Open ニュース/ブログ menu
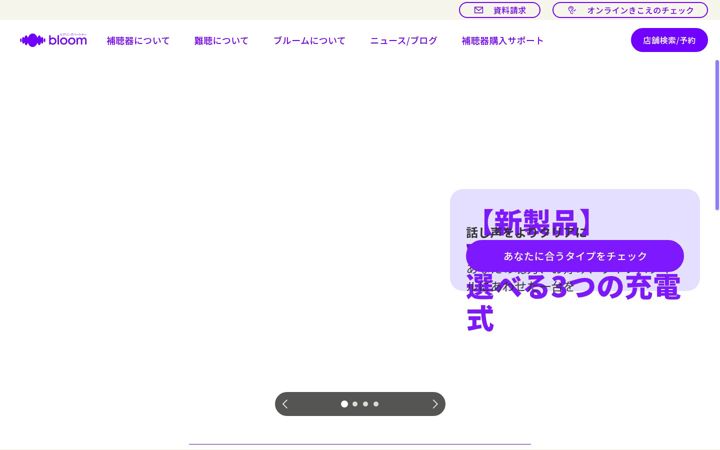 (x=404, y=40)
